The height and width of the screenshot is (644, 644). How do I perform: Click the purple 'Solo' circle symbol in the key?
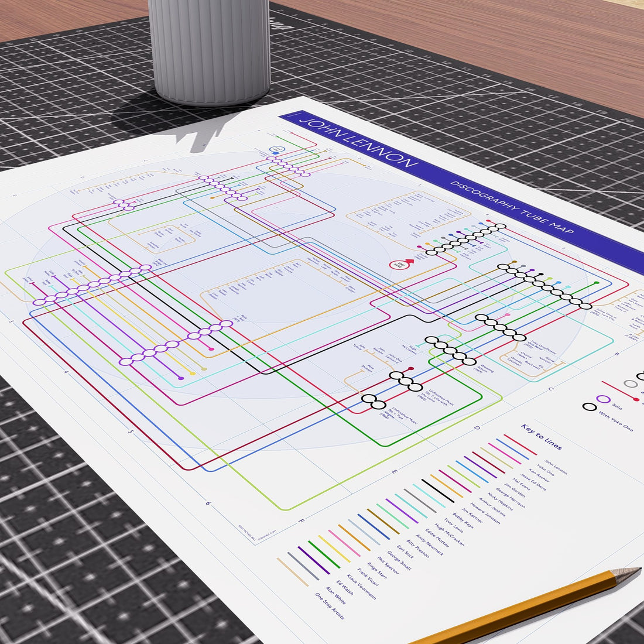point(603,399)
